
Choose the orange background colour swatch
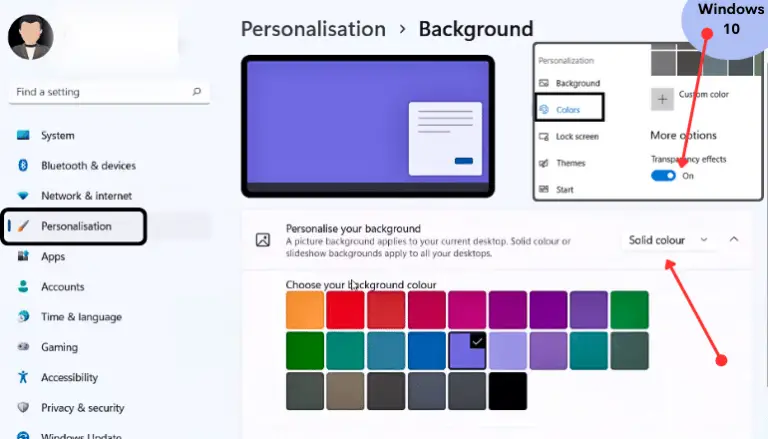point(305,310)
